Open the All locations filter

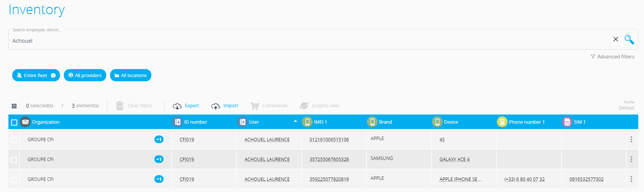click(131, 76)
